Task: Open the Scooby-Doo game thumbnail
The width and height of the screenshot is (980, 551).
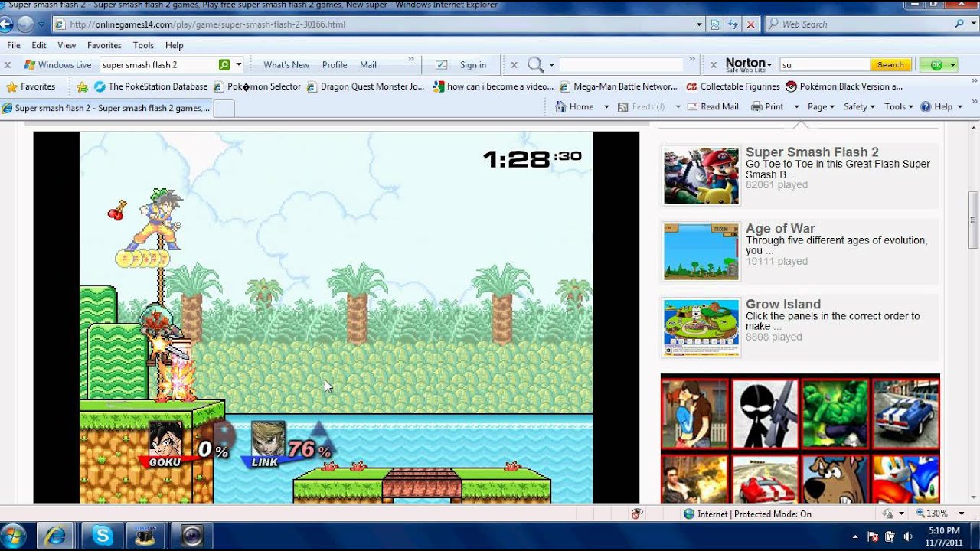Action: tap(835, 480)
